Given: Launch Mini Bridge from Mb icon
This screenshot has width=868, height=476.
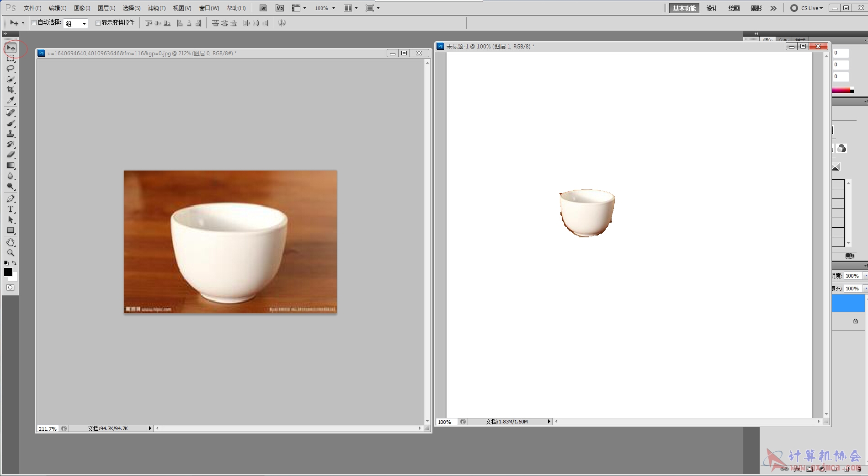Looking at the screenshot, I should [x=280, y=8].
